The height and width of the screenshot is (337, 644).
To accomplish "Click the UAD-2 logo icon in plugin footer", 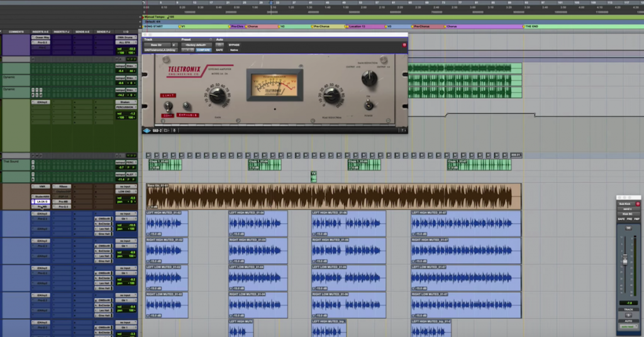I will coord(147,131).
